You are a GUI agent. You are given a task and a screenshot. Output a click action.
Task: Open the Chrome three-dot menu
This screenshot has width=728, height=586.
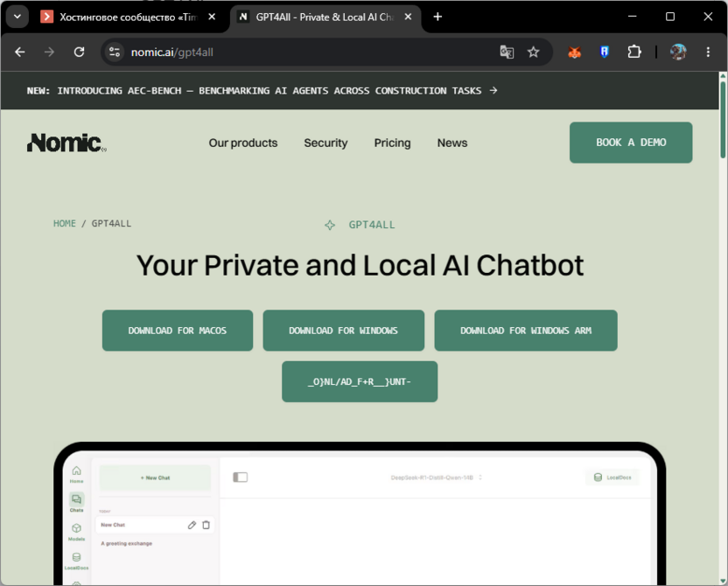click(x=708, y=52)
